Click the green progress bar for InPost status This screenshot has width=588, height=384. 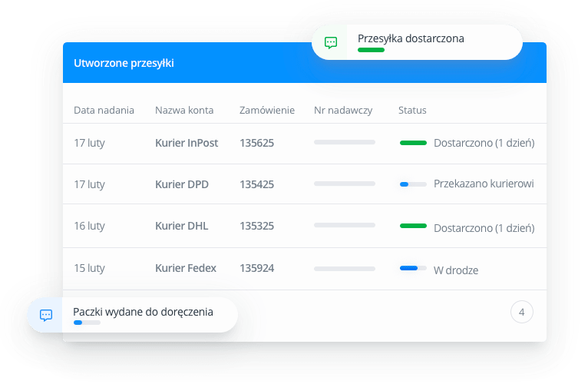point(413,143)
